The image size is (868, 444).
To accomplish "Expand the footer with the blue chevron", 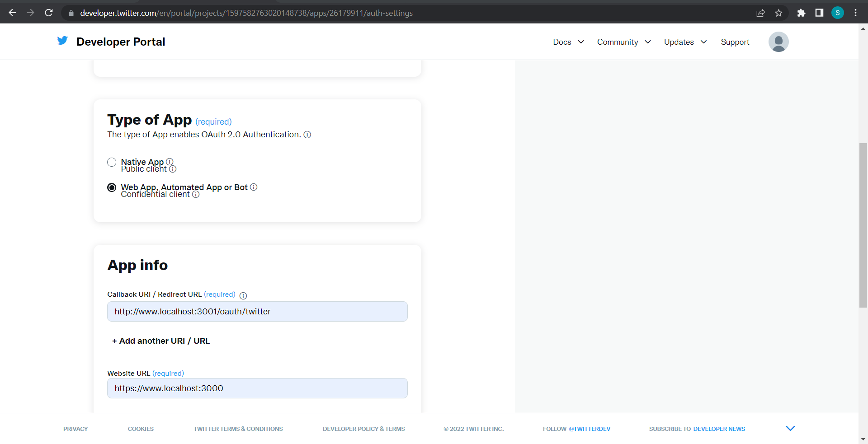I will coord(790,428).
